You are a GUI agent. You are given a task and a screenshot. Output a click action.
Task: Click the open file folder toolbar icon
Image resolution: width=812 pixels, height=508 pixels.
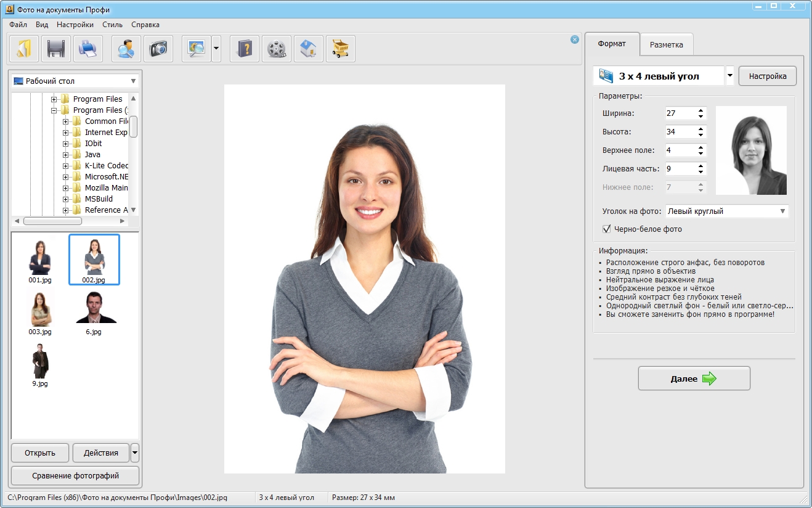coord(24,49)
